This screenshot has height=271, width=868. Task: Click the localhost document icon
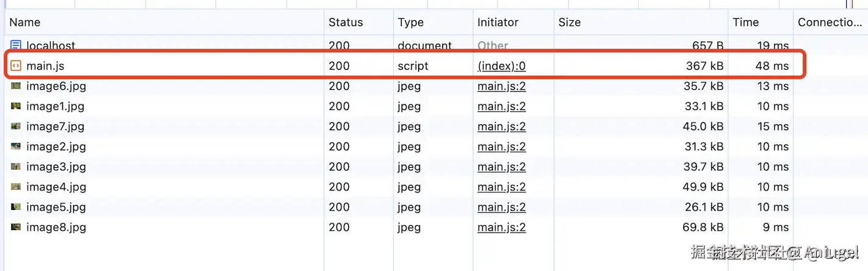point(16,45)
